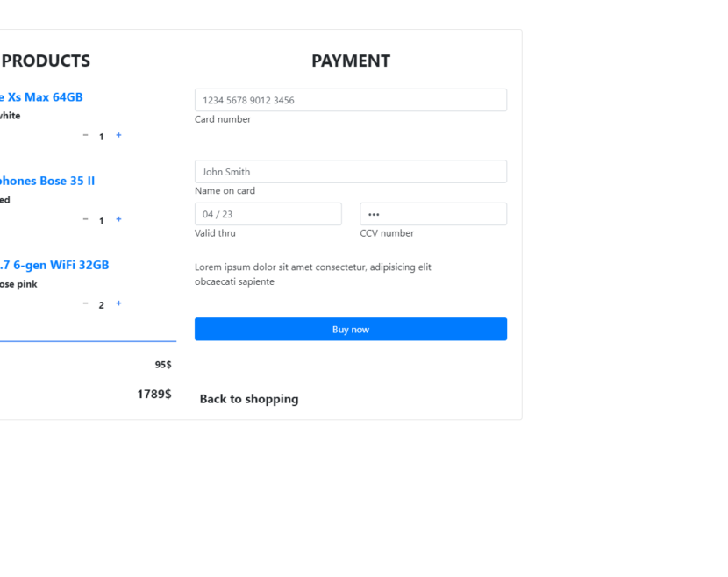Click plus for Bose 35 II headphones

(x=118, y=220)
